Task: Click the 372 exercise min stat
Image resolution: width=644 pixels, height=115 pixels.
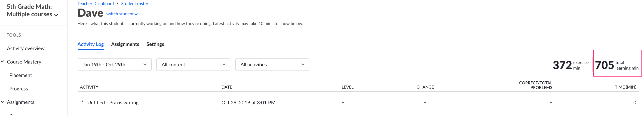Action: [570, 65]
